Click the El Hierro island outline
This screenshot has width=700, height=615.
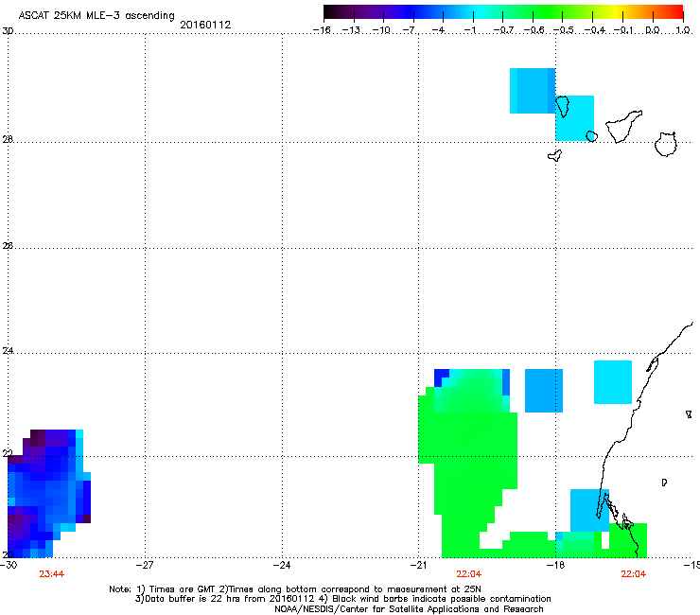click(554, 155)
